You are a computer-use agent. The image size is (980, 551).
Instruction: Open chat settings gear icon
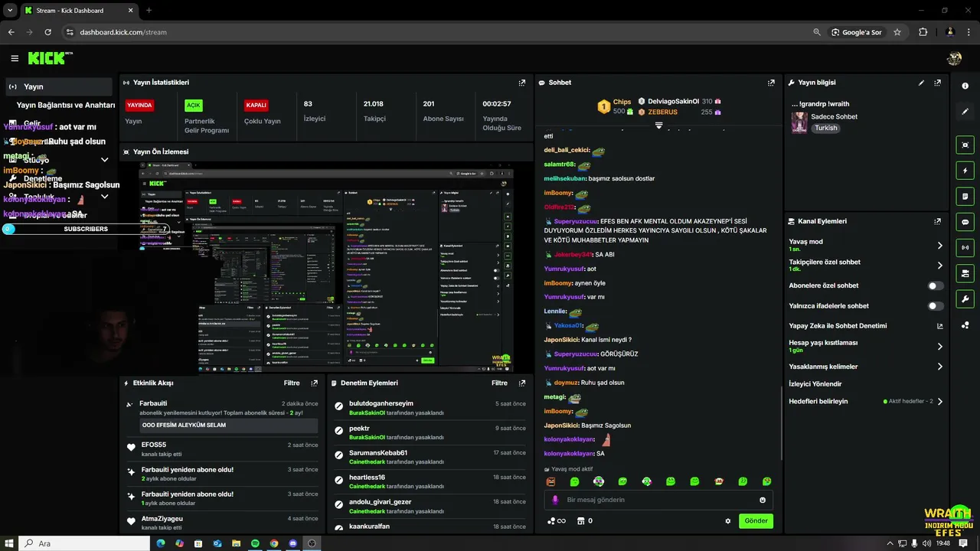coord(728,521)
